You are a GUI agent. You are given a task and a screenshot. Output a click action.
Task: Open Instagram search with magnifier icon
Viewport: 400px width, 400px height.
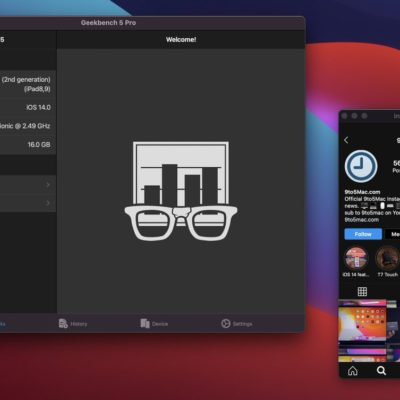[x=381, y=371]
